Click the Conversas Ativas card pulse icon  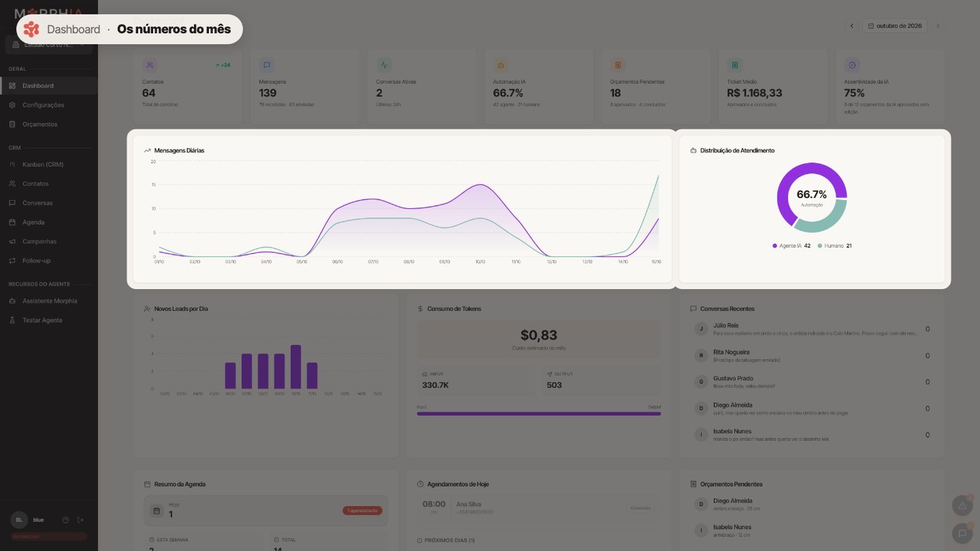384,65
